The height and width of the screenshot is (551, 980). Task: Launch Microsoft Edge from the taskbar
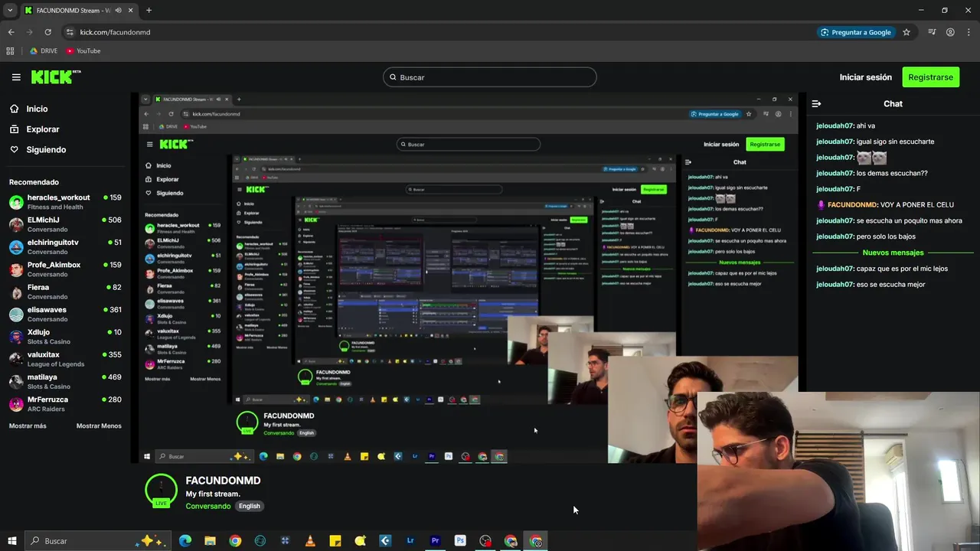[x=185, y=541]
